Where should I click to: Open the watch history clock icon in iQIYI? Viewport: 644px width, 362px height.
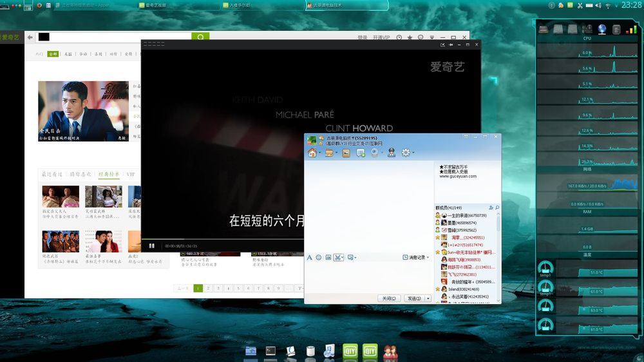(399, 37)
